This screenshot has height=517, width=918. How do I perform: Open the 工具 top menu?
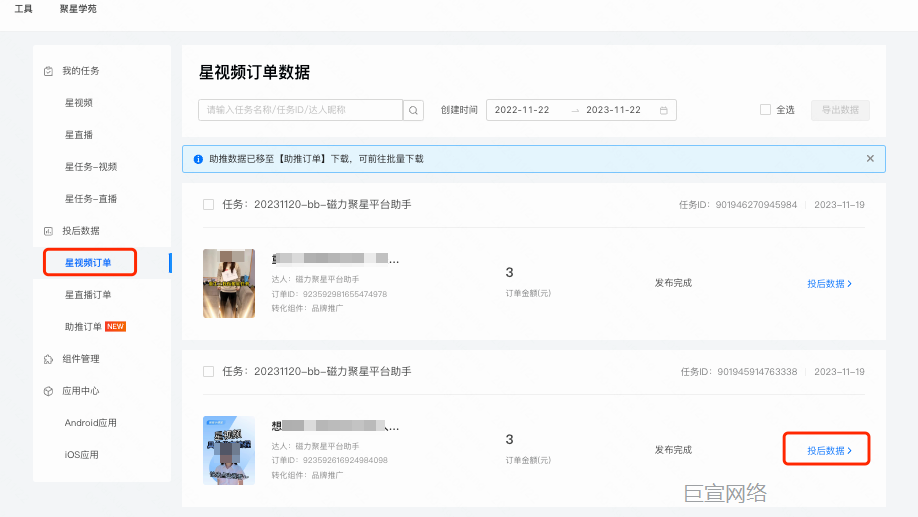(23, 9)
